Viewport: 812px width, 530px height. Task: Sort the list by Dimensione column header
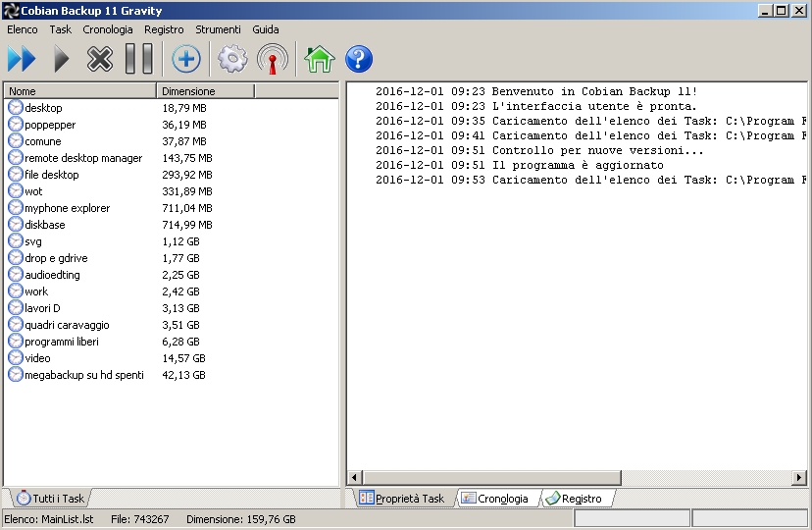206,91
